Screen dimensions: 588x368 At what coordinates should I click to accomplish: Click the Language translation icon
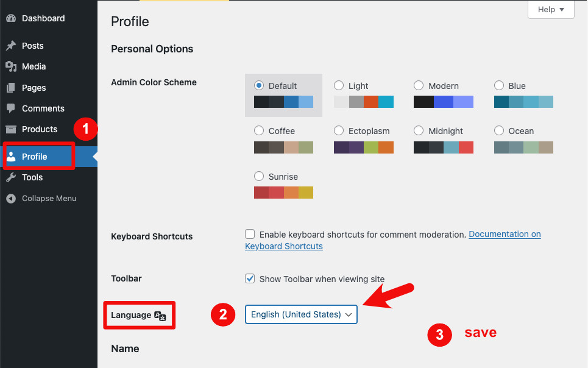(x=160, y=316)
